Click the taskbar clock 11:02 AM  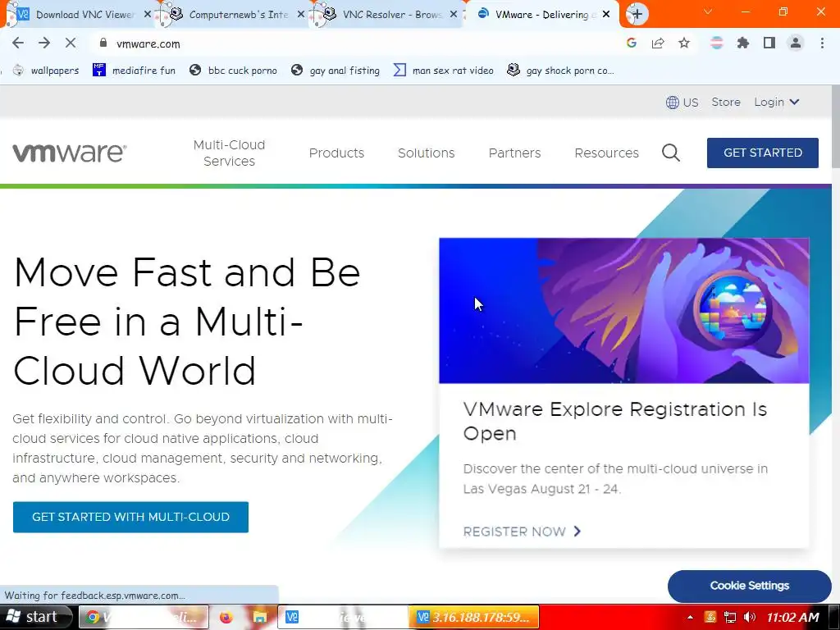[792, 617]
